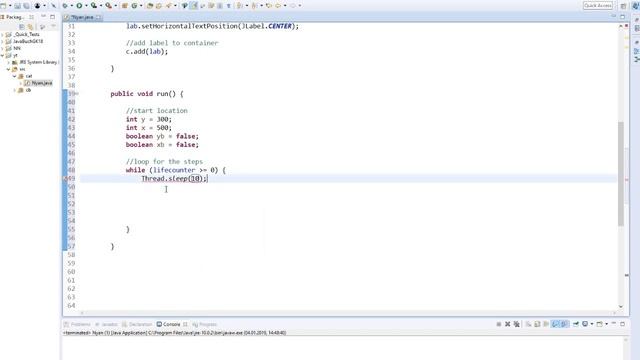640x360 pixels.
Task: Open the Progress tab
Action: [x=205, y=324]
